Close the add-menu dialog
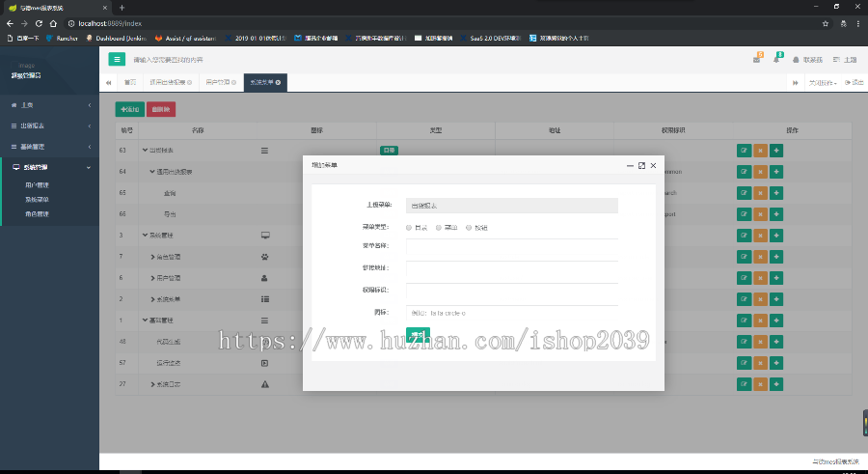The image size is (868, 474). [x=653, y=166]
